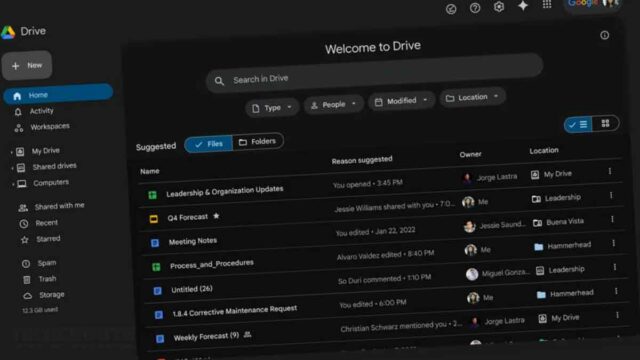Viewport: 640px width, 360px height.
Task: Expand the Shared drives tree arrow
Action: click(x=12, y=168)
